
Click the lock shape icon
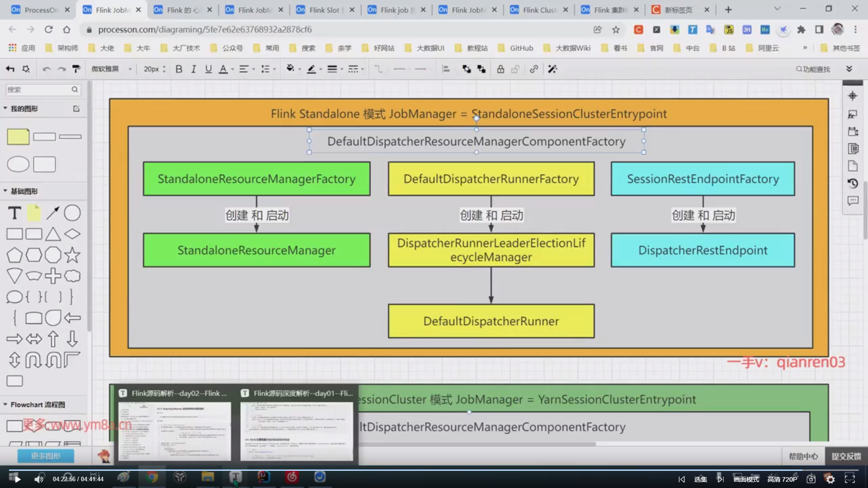click(x=500, y=69)
